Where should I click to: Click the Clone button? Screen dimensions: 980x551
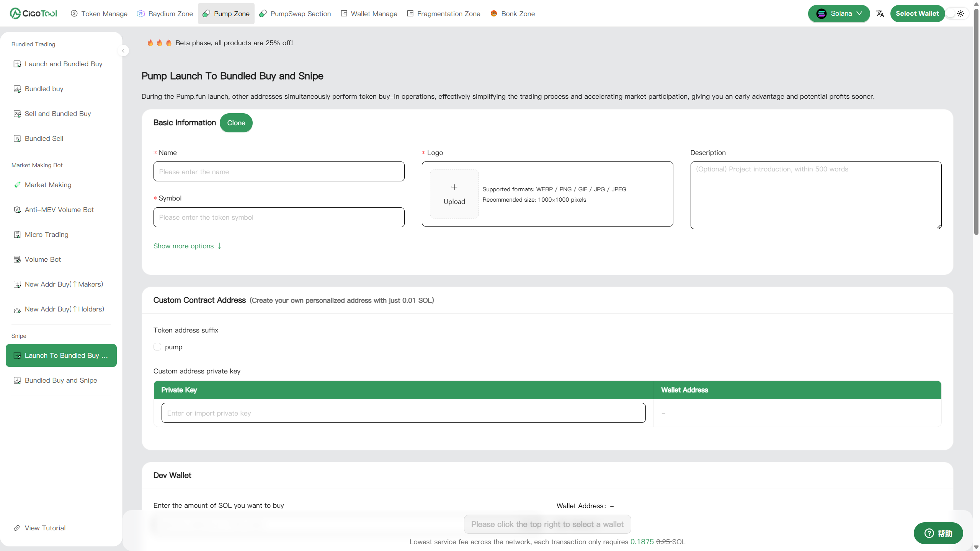click(x=236, y=123)
